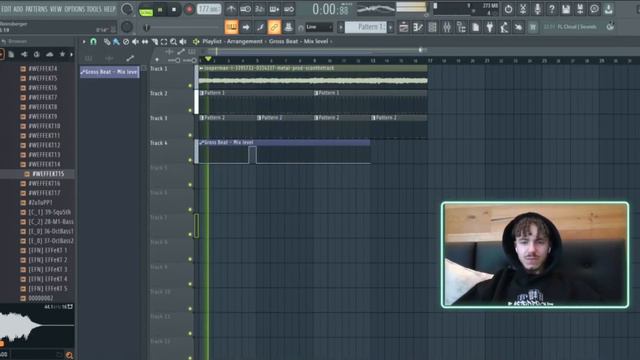Open the TOOLS menu
640x360 pixels.
click(x=94, y=9)
